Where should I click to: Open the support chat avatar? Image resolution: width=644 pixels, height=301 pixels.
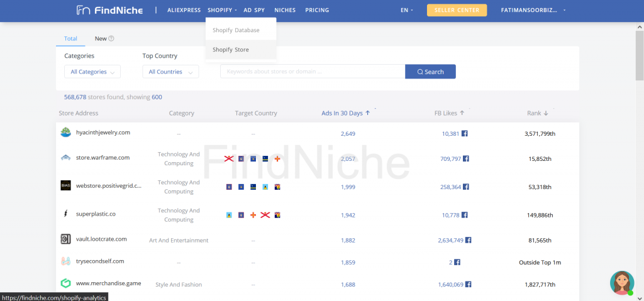(622, 283)
